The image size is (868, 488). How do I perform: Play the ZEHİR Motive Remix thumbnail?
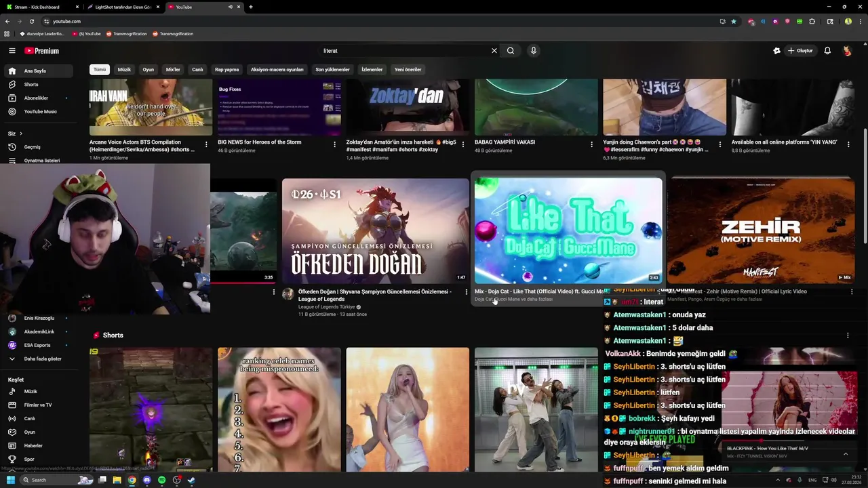[x=761, y=231]
